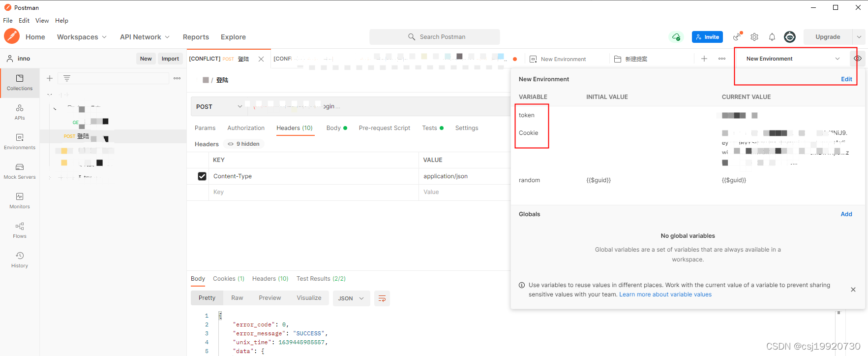
Task: Click the empty header Value field
Action: (465, 192)
